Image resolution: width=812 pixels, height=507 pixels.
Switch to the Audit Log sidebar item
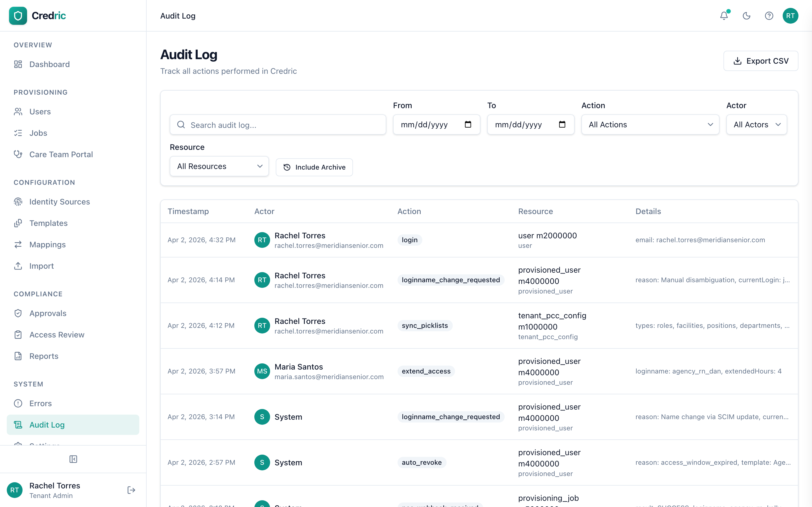click(x=47, y=424)
